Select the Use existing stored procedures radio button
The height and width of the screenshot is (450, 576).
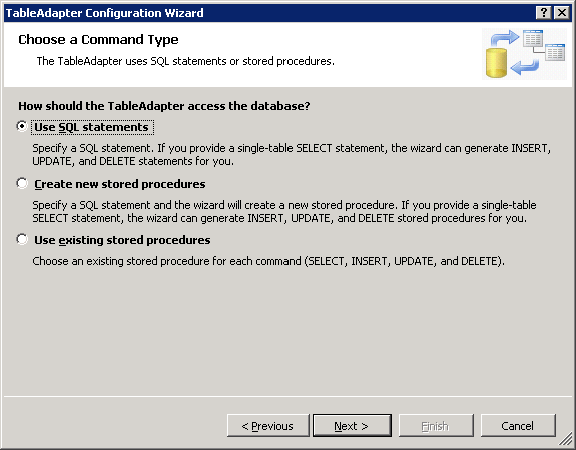click(22, 239)
